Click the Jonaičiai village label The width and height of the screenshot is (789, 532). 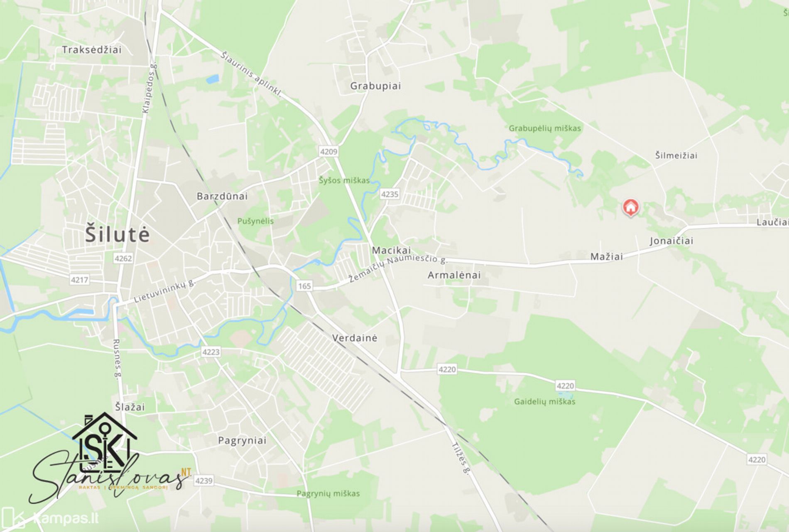tap(671, 241)
